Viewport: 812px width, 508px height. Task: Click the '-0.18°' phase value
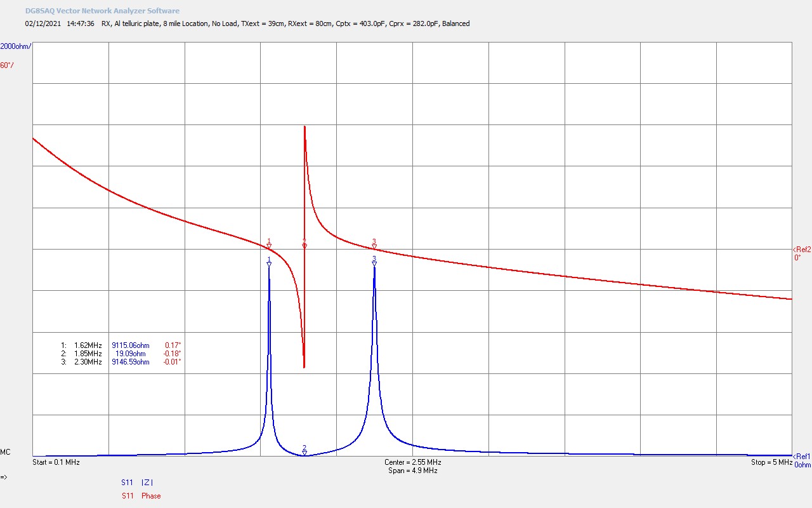172,354
